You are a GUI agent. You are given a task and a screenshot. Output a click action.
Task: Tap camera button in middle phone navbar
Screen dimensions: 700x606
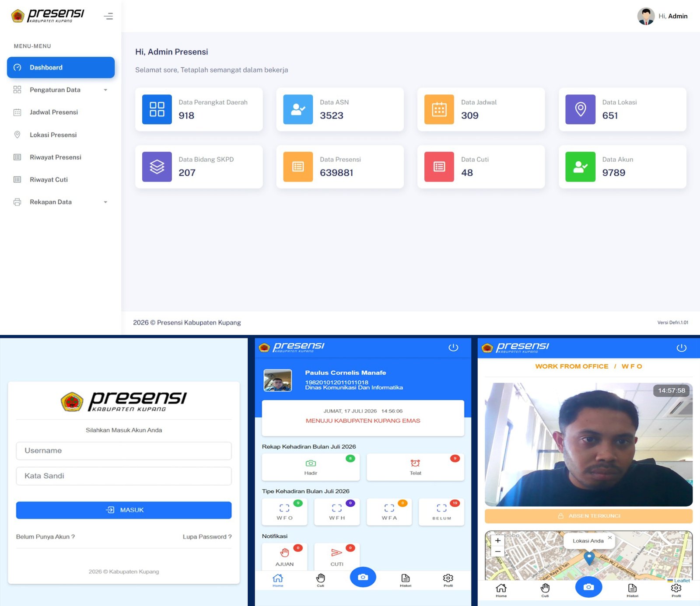(363, 577)
